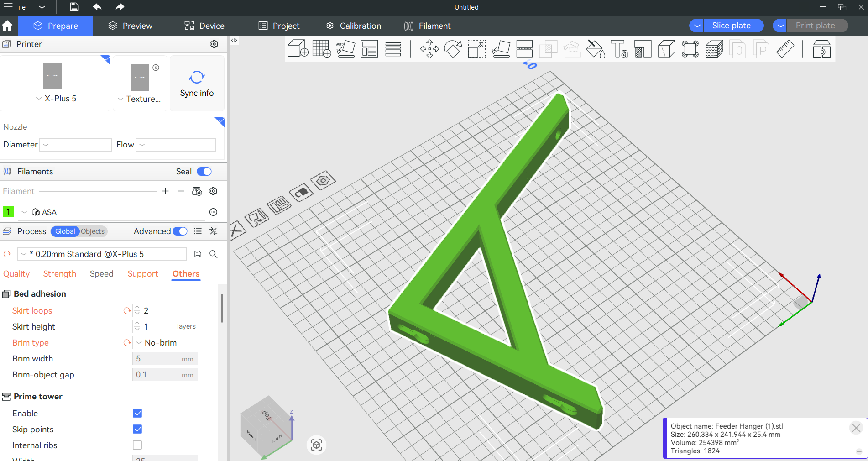Select the cube with dotted seam line tool
Screen dimensions: 868x461
pyautogui.click(x=667, y=49)
